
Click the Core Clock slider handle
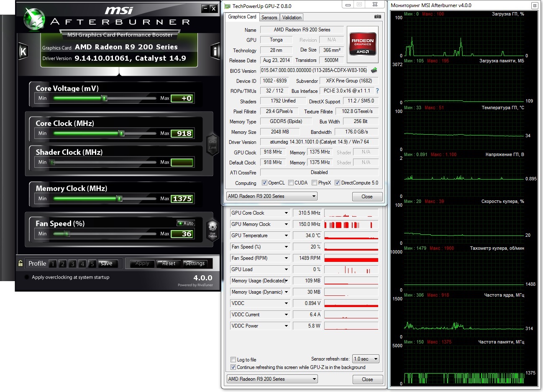pyautogui.click(x=121, y=133)
